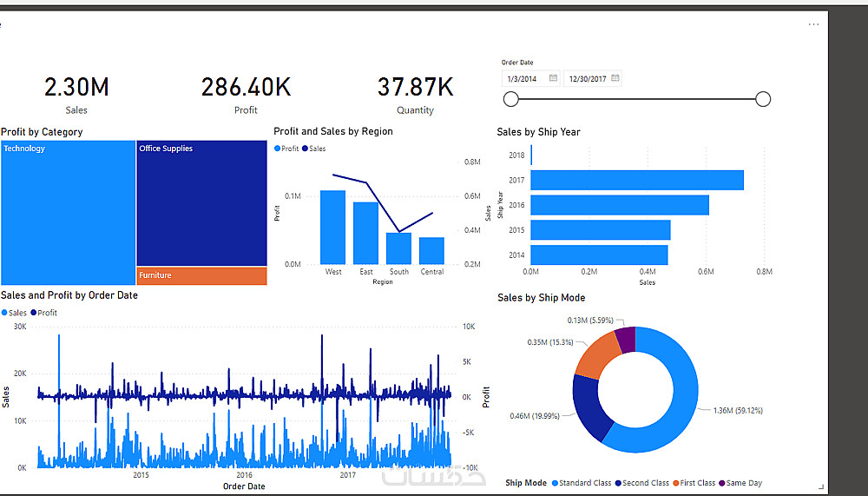Select the West region profit bar
Viewport: 868px width, 496px height.
(x=332, y=228)
